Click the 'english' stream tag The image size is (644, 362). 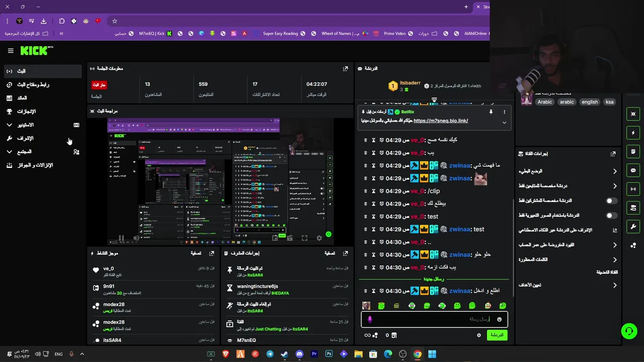click(x=590, y=102)
